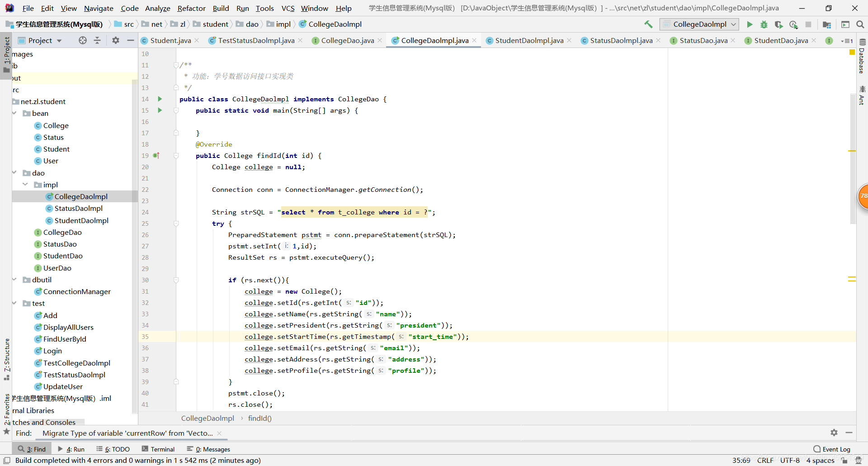Fold the Javadoc comment block
This screenshot has height=466, width=868.
(176, 65)
